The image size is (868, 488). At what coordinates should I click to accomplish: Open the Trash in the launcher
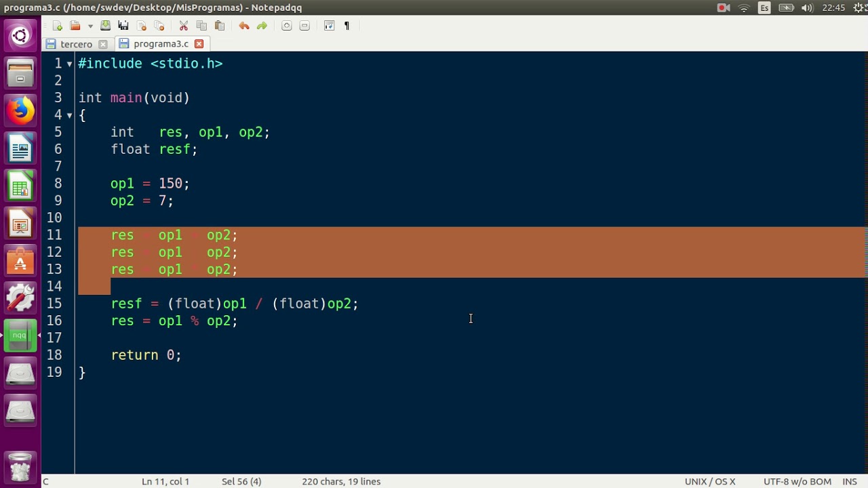20,466
